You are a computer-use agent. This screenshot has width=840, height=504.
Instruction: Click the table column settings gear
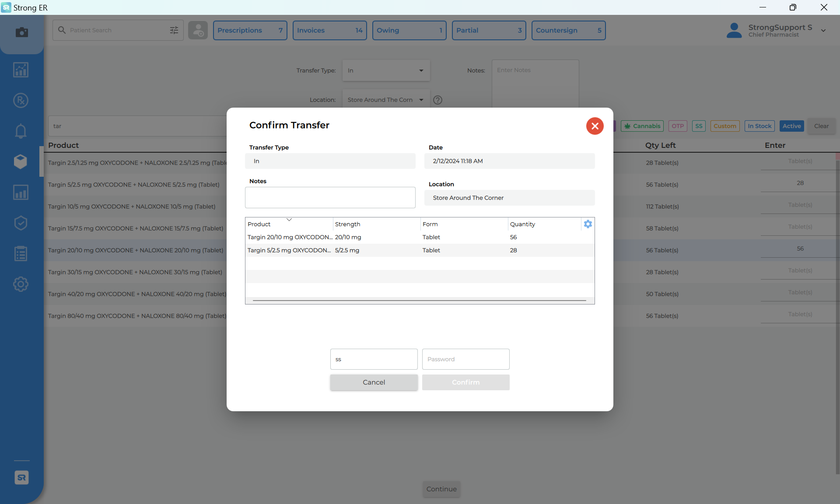[588, 224]
